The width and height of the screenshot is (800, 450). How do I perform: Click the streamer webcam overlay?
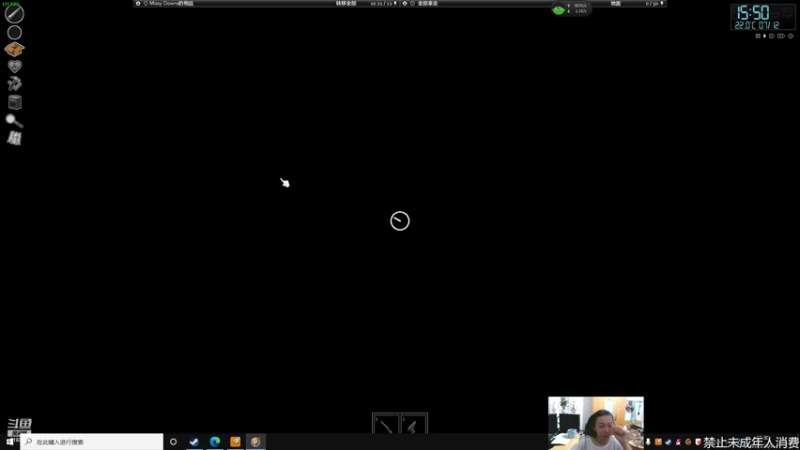(x=596, y=423)
